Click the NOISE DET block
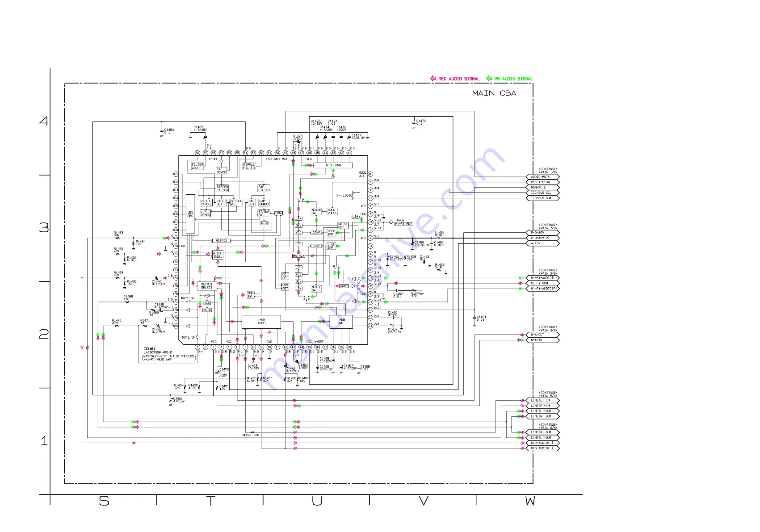Viewport: 760px width, 532px height. (343, 226)
